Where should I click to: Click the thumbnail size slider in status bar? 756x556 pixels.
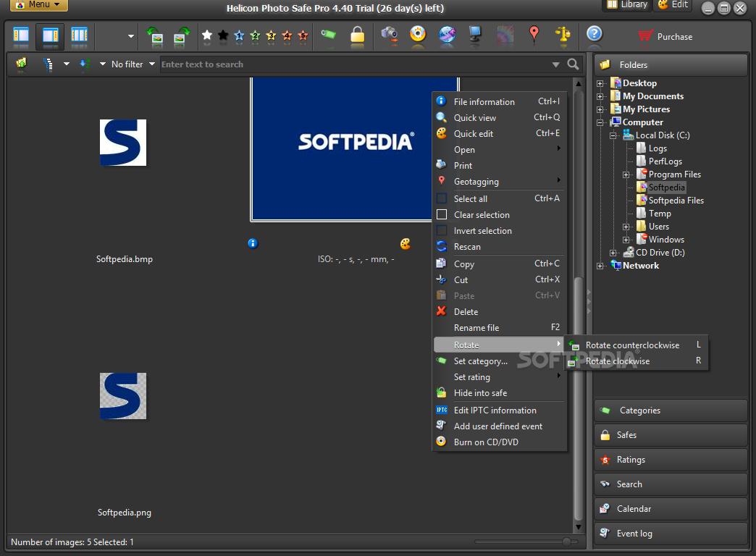tap(526, 542)
